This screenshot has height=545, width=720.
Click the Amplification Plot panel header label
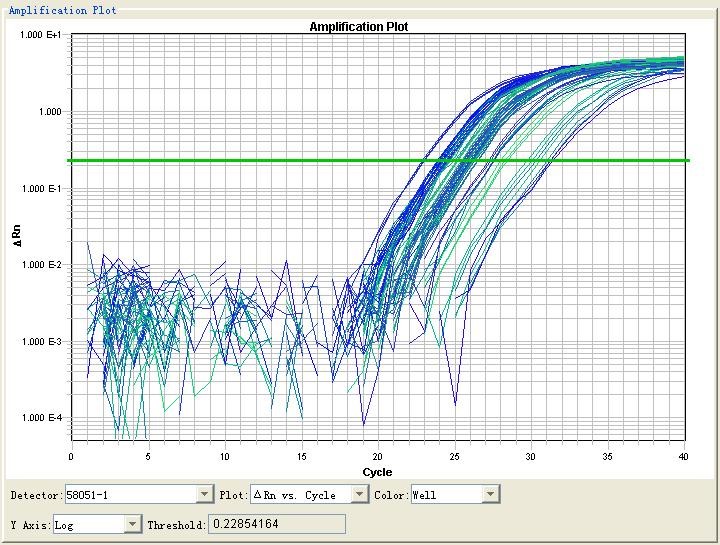tap(62, 10)
